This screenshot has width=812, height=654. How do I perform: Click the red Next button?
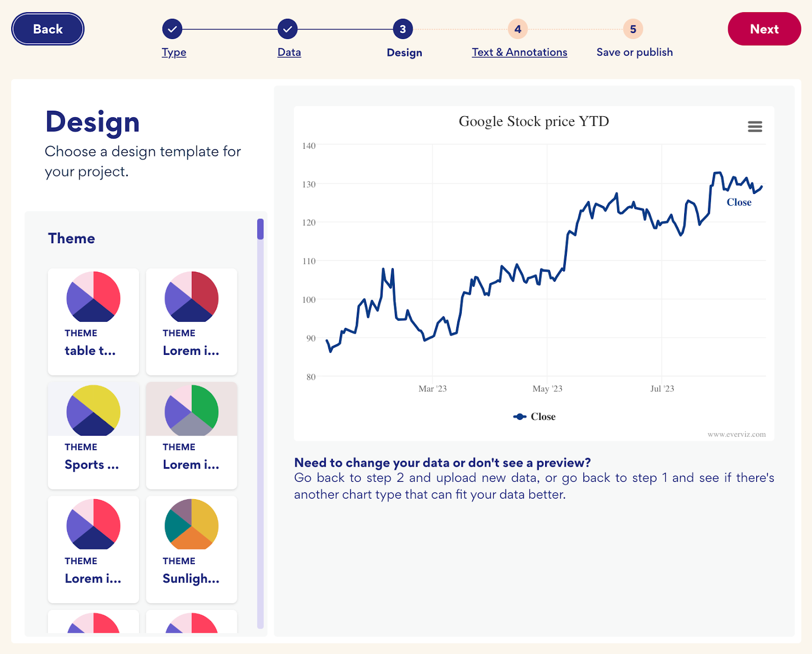coord(764,29)
